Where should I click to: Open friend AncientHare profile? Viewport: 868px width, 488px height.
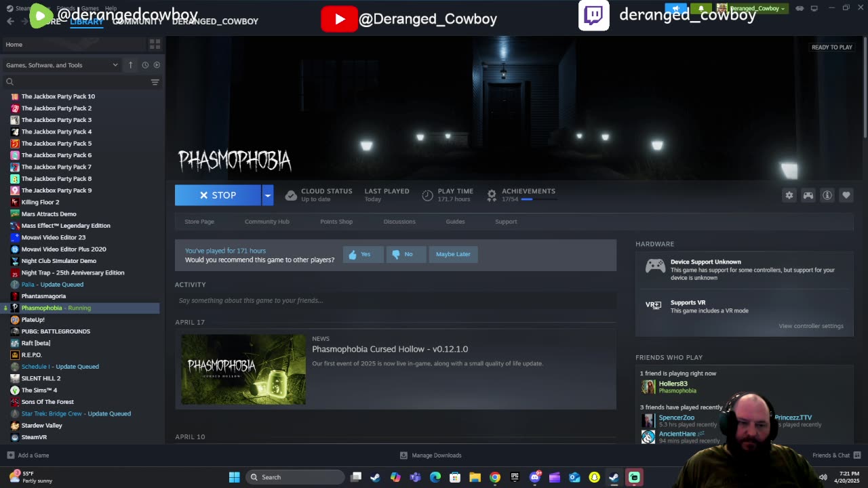click(x=677, y=434)
